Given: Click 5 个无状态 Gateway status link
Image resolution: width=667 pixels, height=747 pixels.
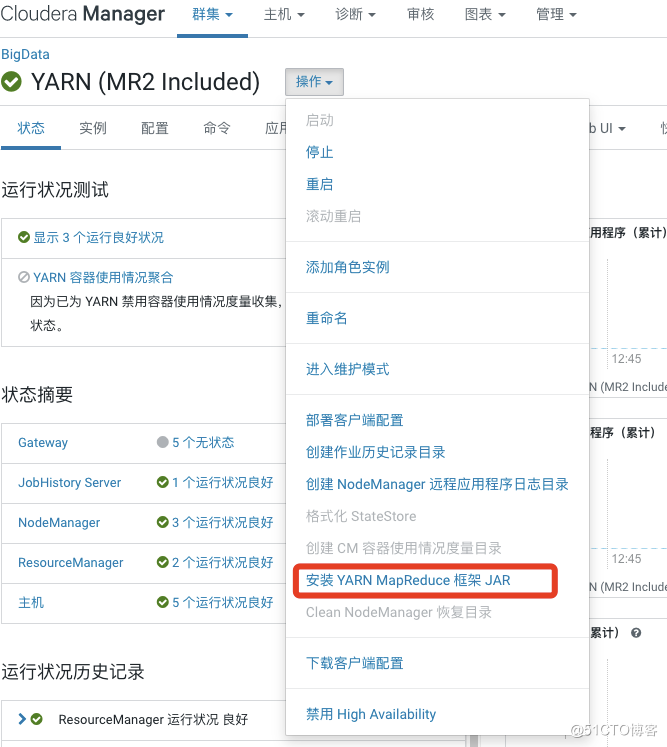Looking at the screenshot, I should tap(203, 443).
